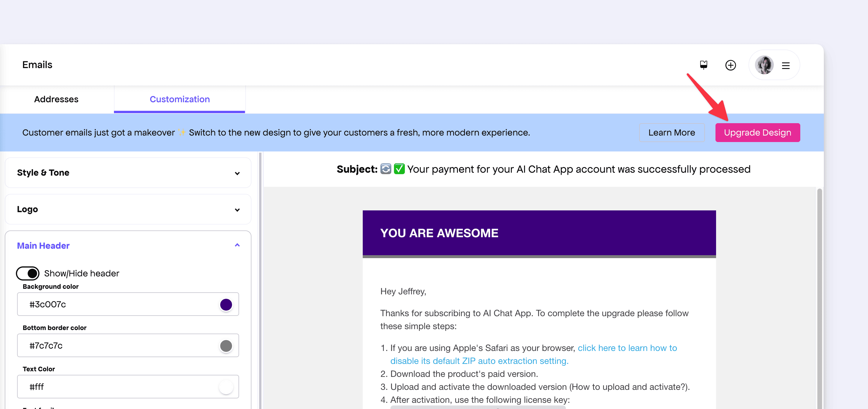Select the Customization tab

[x=180, y=99]
